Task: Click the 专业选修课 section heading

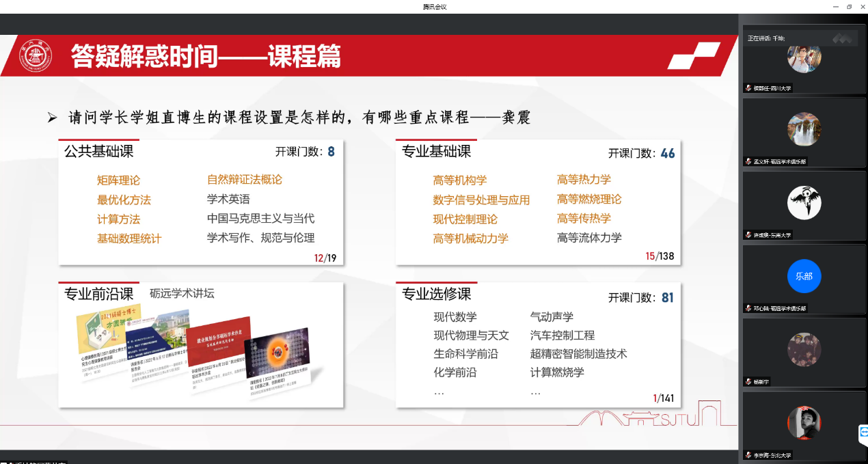Action: point(436,294)
